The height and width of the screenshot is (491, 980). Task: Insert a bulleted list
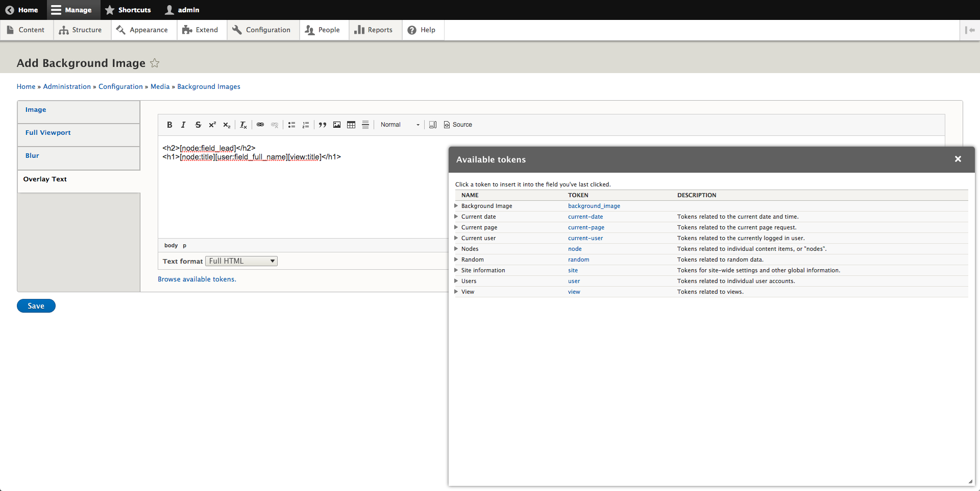291,125
